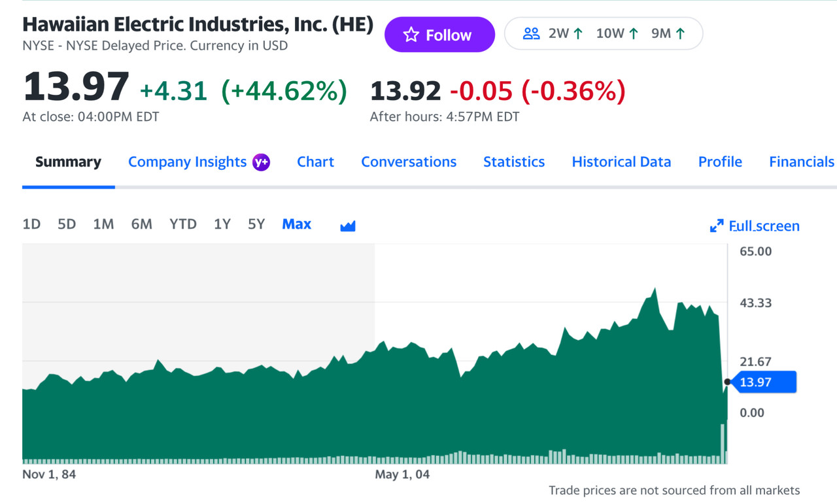Click the May 1, 04 axis date label
Viewport: 837px width, 504px height.
click(x=402, y=475)
